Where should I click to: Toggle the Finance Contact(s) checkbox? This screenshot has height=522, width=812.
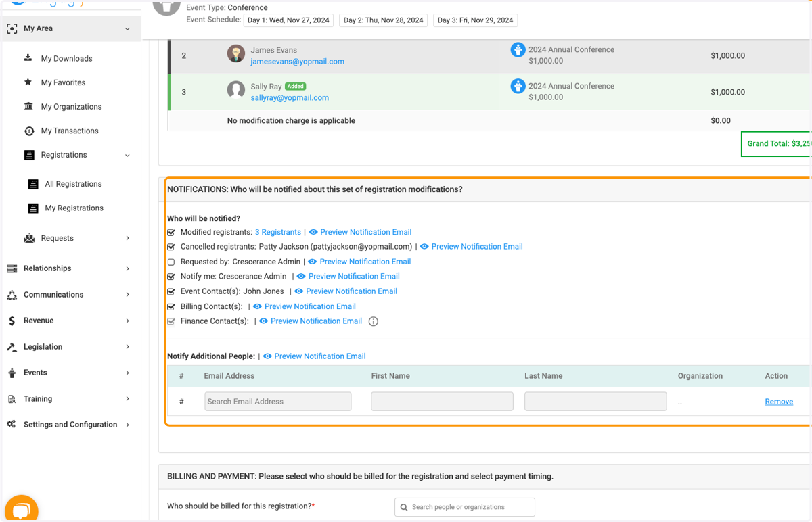[171, 322]
